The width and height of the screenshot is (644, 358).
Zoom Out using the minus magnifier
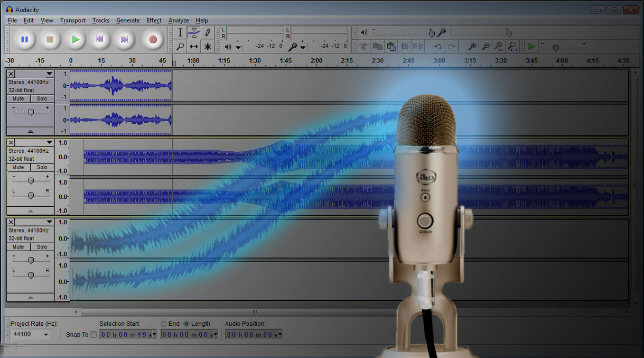(x=486, y=47)
